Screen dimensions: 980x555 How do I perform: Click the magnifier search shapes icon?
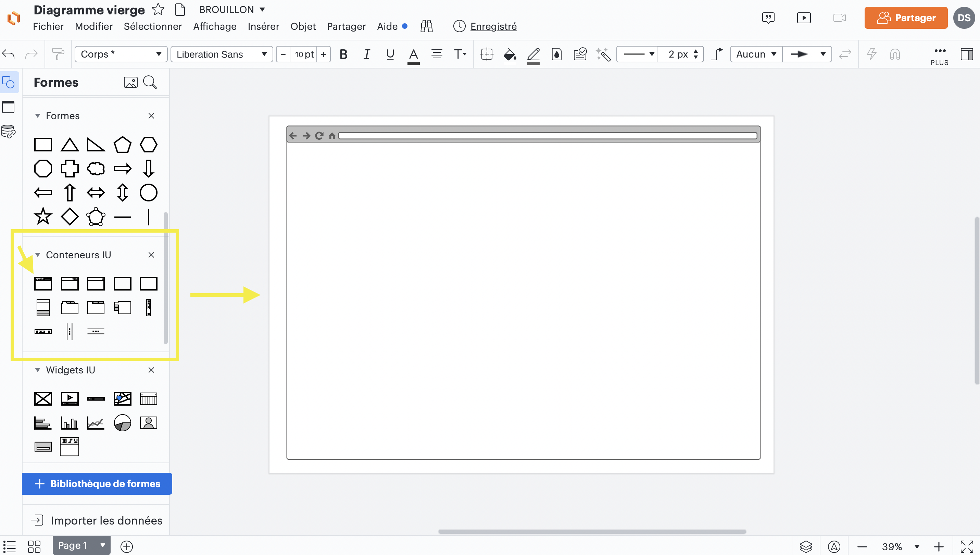point(150,82)
